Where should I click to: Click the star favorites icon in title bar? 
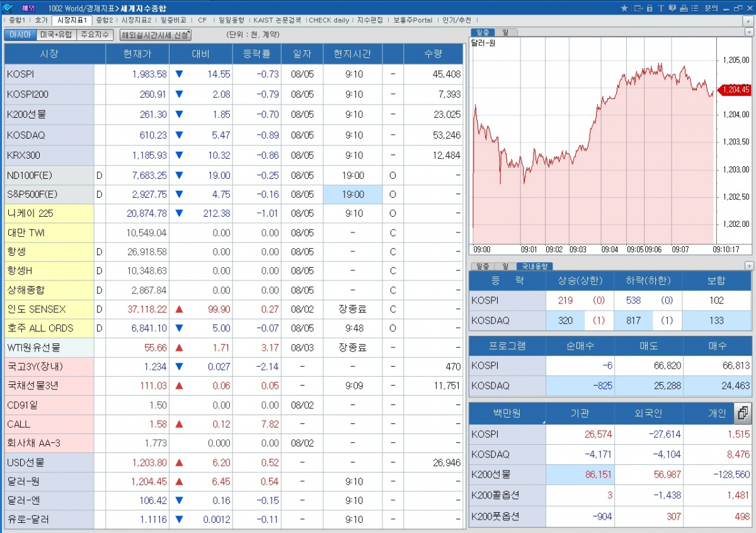tap(624, 8)
